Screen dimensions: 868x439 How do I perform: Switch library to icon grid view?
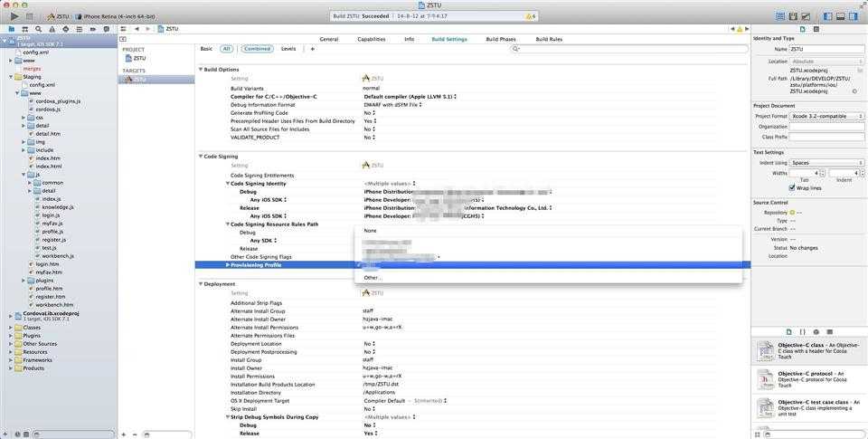[x=758, y=435]
